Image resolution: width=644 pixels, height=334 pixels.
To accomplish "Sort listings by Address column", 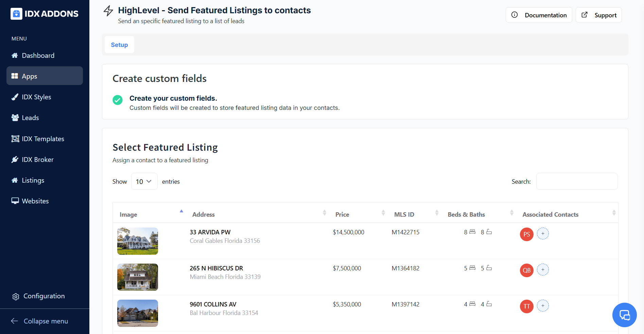I will (204, 215).
